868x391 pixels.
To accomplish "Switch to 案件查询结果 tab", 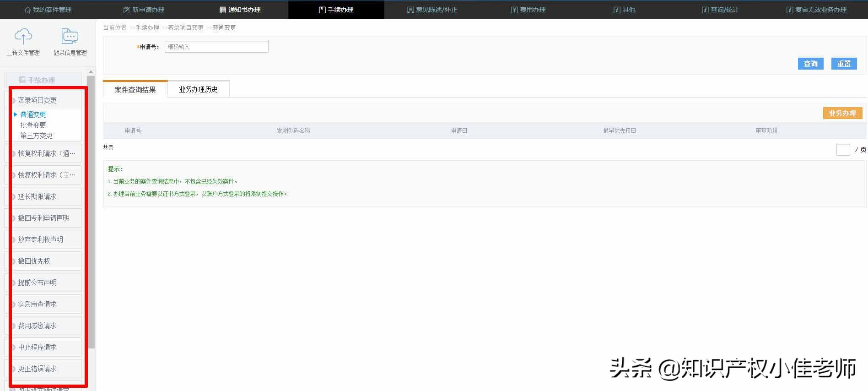I will tap(135, 89).
